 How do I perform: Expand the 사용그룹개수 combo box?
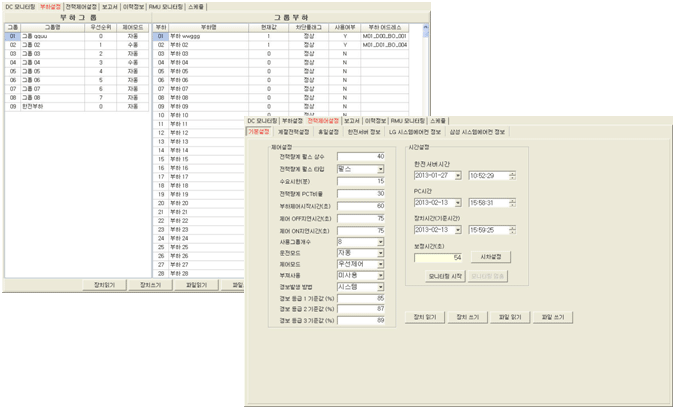[x=380, y=242]
